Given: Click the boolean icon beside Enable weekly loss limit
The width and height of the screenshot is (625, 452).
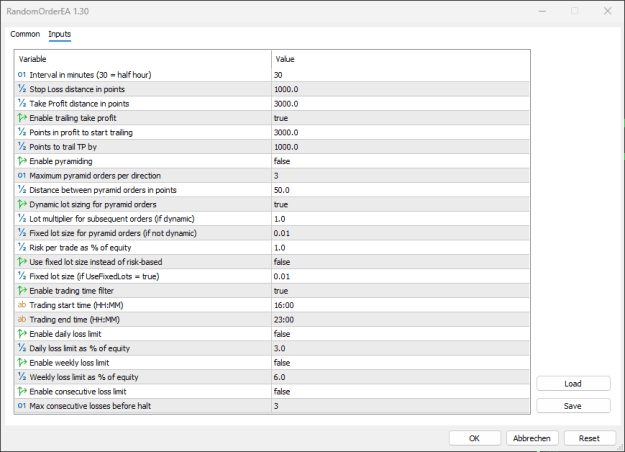Looking at the screenshot, I should tap(22, 362).
